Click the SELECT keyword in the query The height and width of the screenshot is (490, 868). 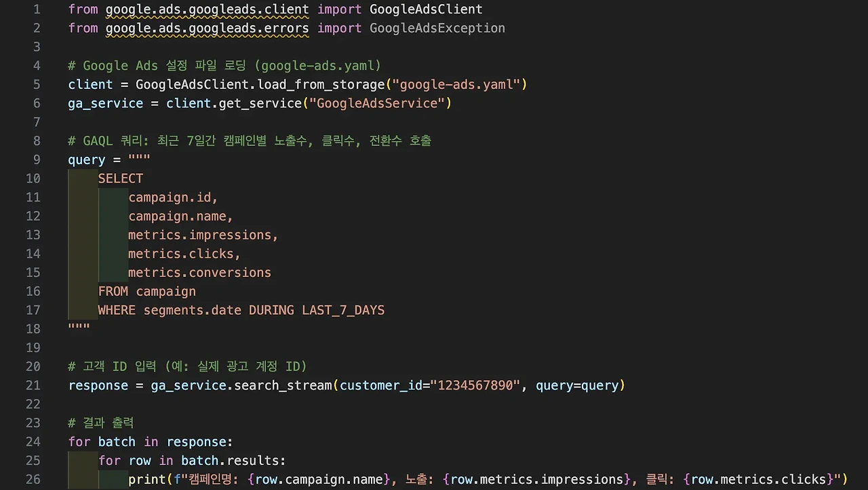121,178
